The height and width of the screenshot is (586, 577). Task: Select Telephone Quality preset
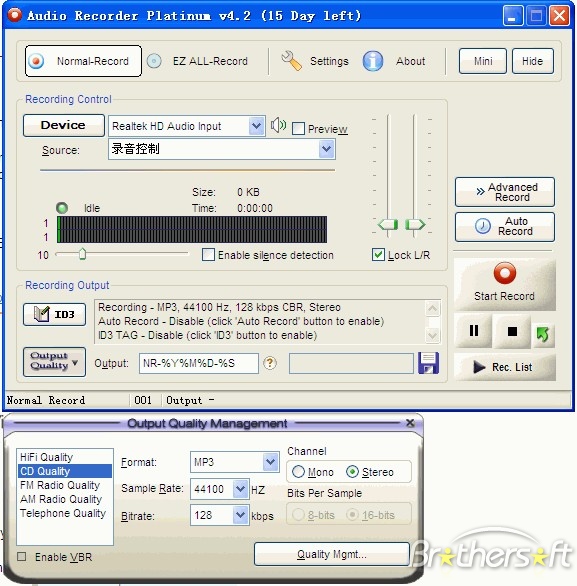[65, 513]
